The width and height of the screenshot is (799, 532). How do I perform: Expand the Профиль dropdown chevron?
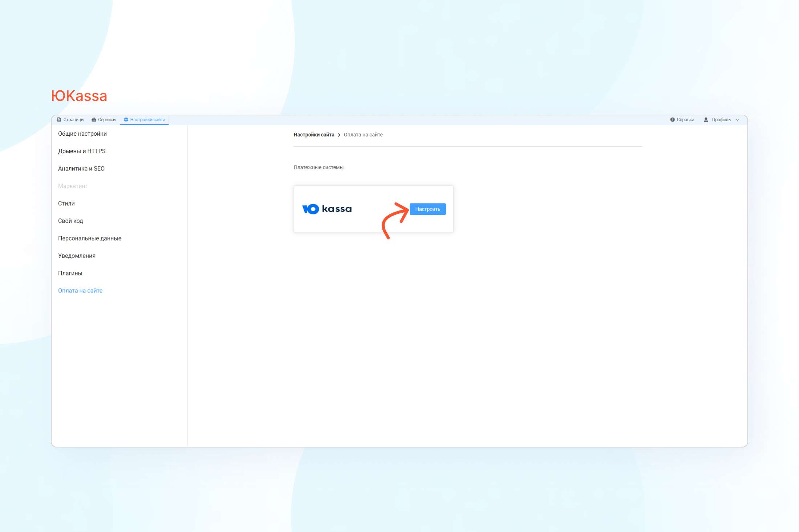(x=737, y=120)
